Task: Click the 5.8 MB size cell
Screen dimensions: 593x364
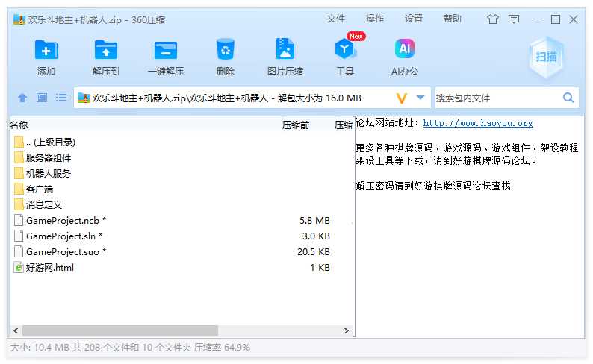Action: pyautogui.click(x=314, y=221)
